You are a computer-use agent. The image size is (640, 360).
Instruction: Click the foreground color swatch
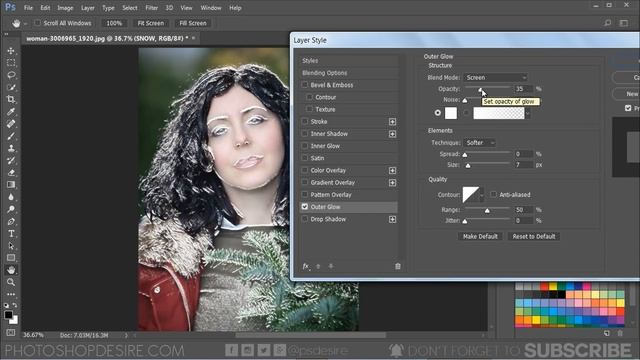tap(8, 315)
